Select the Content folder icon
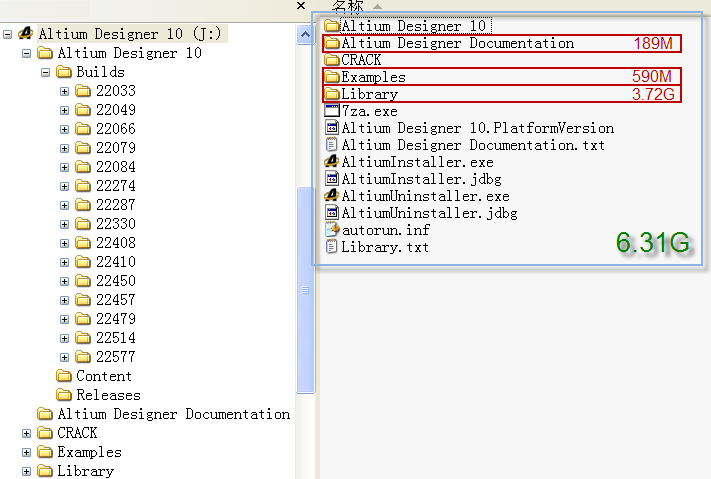Image resolution: width=711 pixels, height=479 pixels. (x=64, y=376)
